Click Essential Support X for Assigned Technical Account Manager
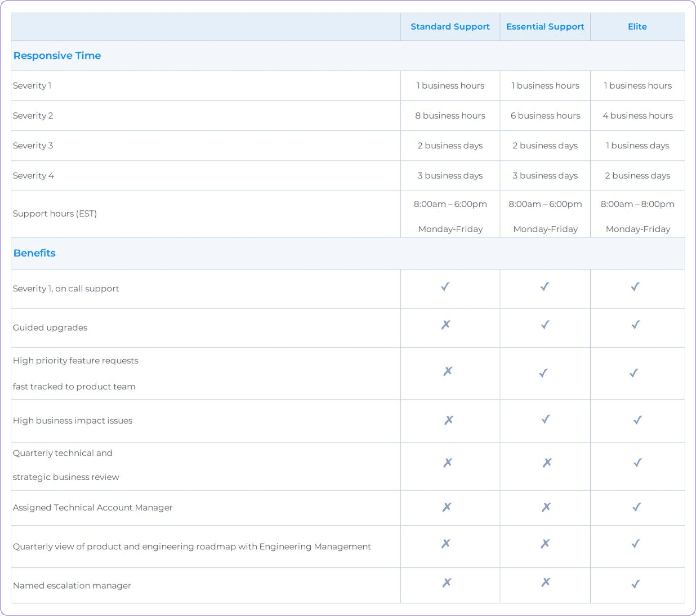This screenshot has width=696, height=616. 546,507
